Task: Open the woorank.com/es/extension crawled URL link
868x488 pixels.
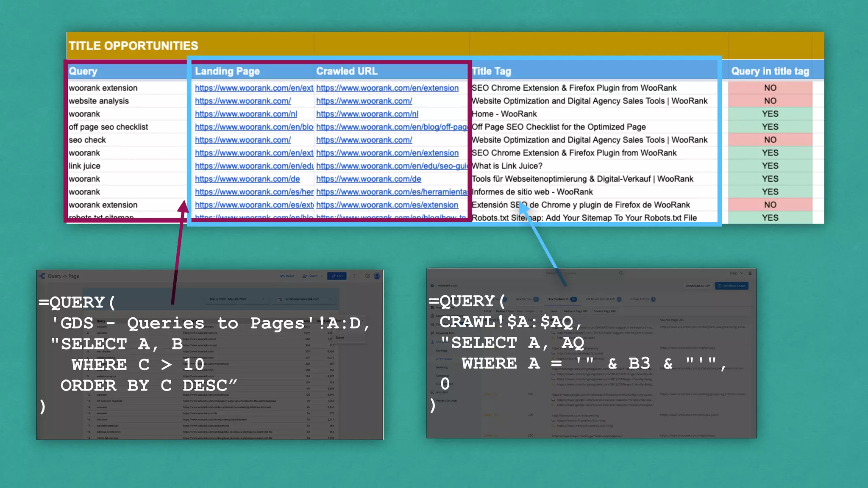Action: (387, 205)
